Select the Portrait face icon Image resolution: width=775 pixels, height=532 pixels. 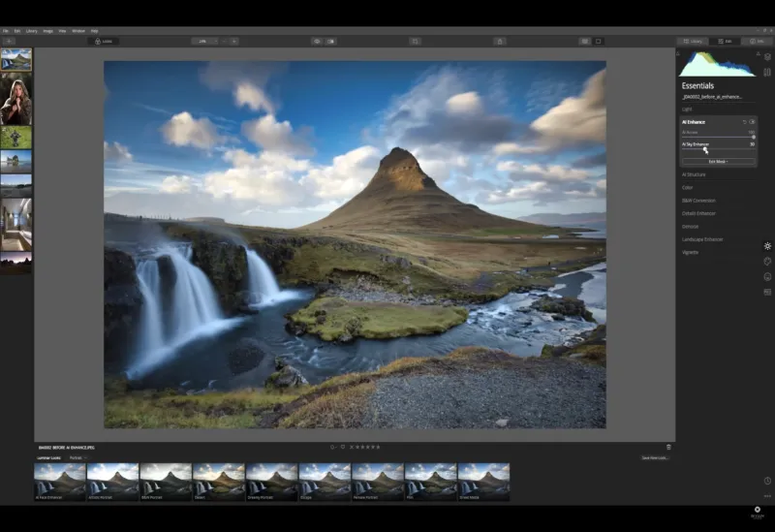click(767, 276)
